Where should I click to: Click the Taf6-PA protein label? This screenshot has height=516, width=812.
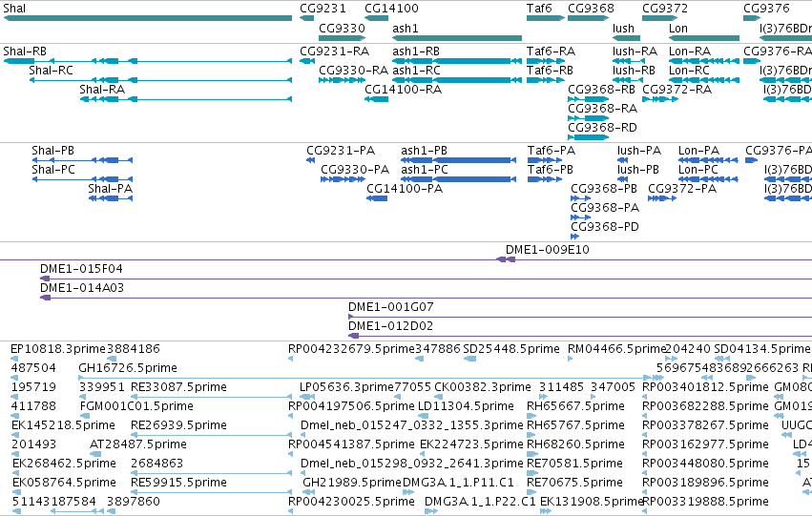coord(552,151)
